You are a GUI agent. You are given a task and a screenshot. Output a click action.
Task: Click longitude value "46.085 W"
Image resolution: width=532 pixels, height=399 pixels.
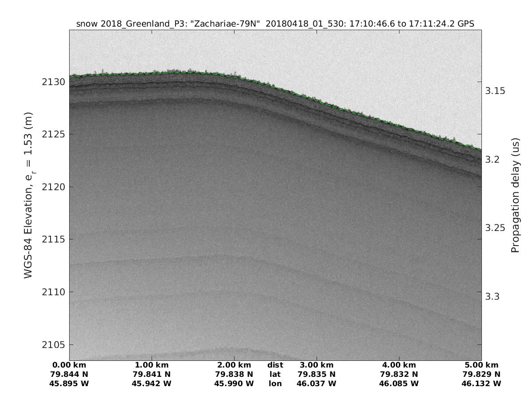399,383
